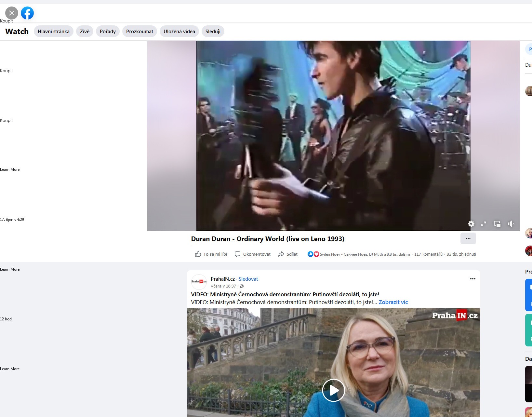Open the list of people who reacted (Svilen Noev…)
The width and height of the screenshot is (532, 417).
click(x=365, y=254)
